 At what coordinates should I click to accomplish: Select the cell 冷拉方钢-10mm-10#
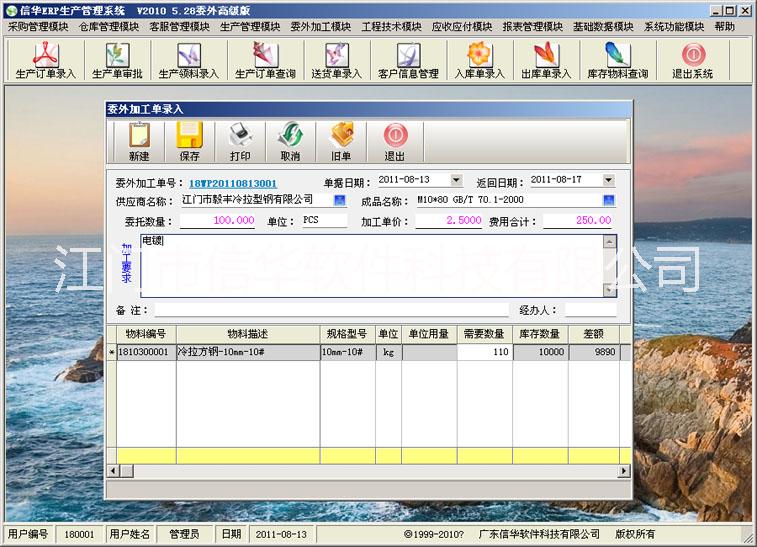point(248,352)
